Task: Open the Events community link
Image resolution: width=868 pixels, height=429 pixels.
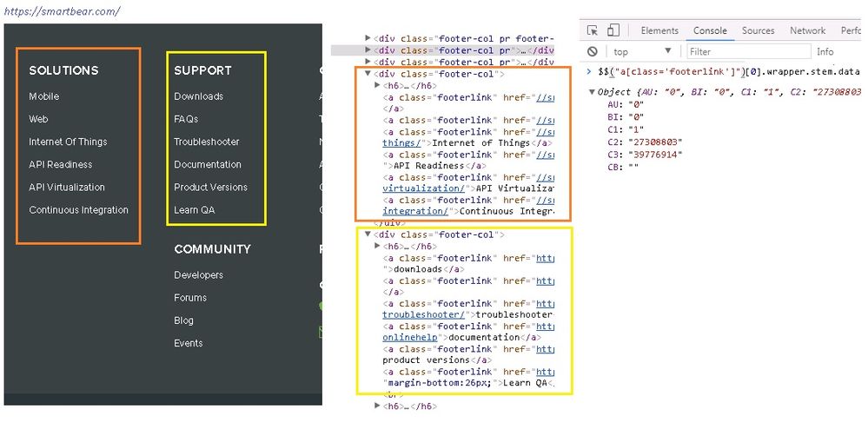Action: coord(189,343)
